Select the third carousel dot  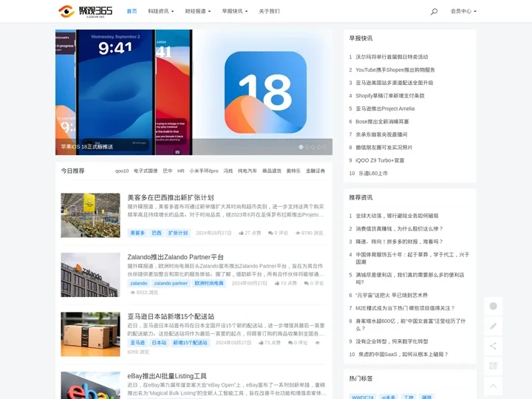click(313, 147)
